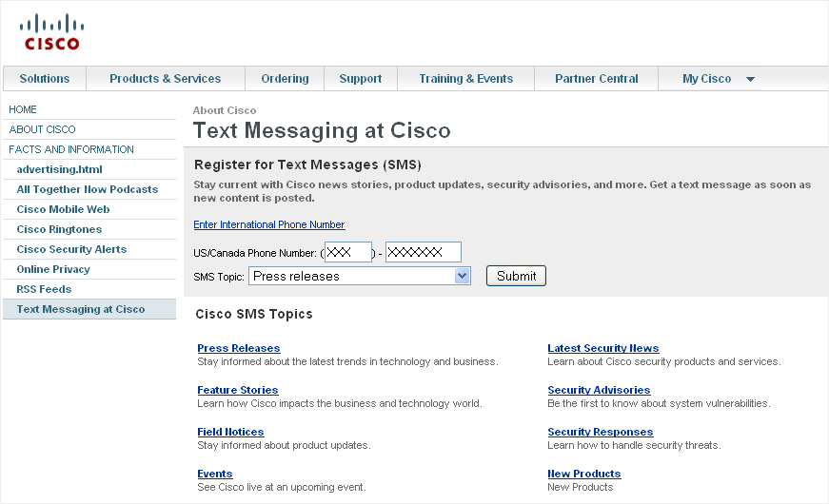
Task: Open the Solutions menu
Action: tap(45, 79)
